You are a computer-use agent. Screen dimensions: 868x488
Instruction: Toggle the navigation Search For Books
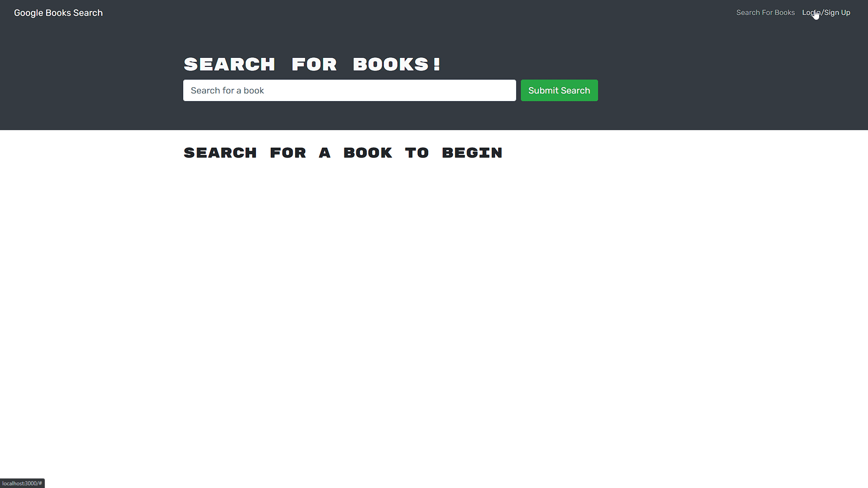[x=765, y=13]
